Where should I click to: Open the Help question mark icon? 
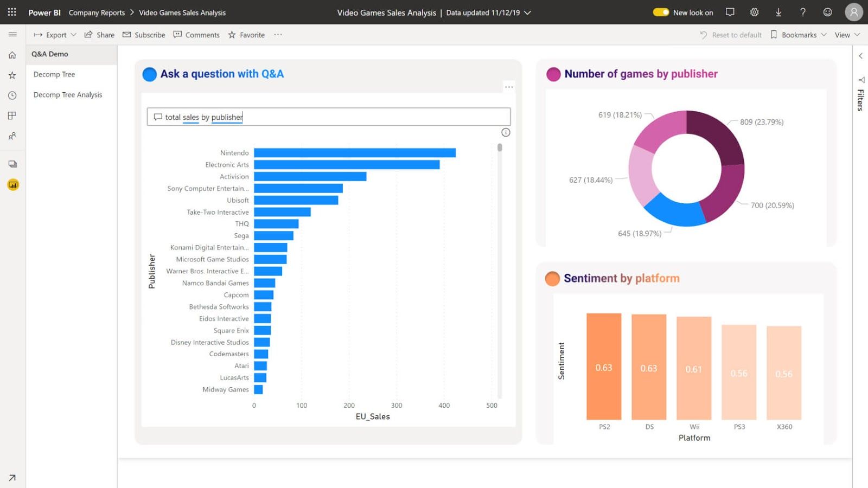(803, 12)
